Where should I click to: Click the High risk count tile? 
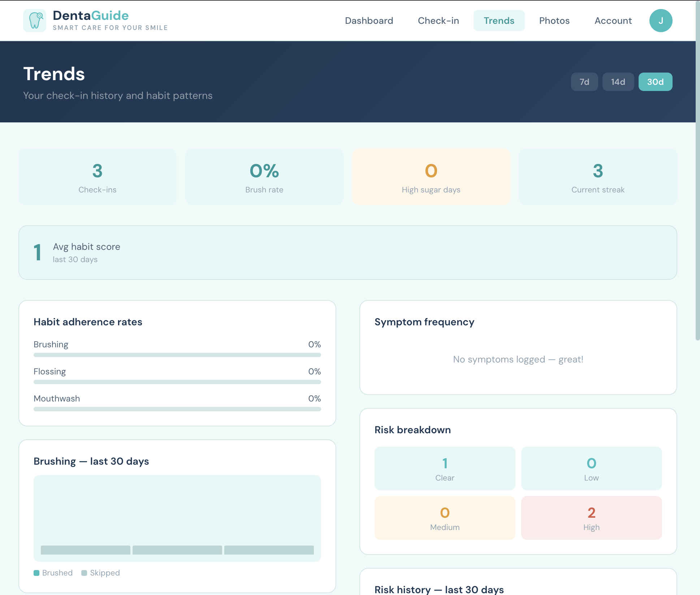pyautogui.click(x=591, y=518)
